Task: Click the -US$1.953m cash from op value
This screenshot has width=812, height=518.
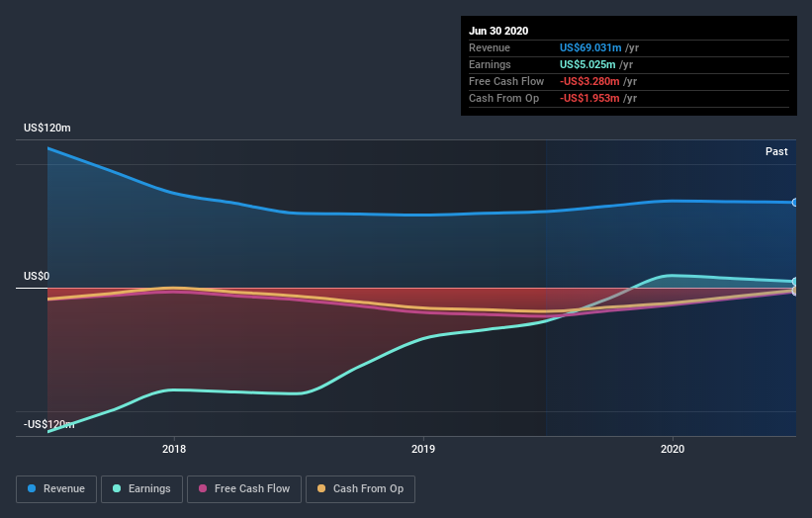Action: click(x=589, y=98)
